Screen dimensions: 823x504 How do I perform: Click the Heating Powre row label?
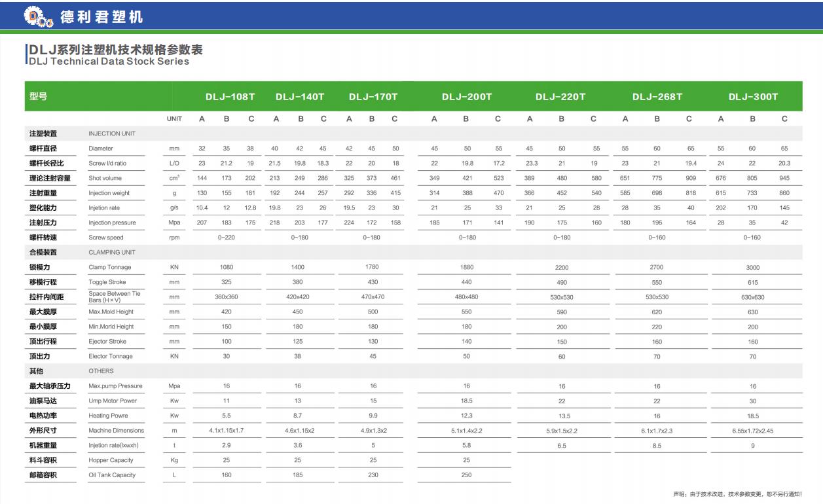tap(108, 416)
